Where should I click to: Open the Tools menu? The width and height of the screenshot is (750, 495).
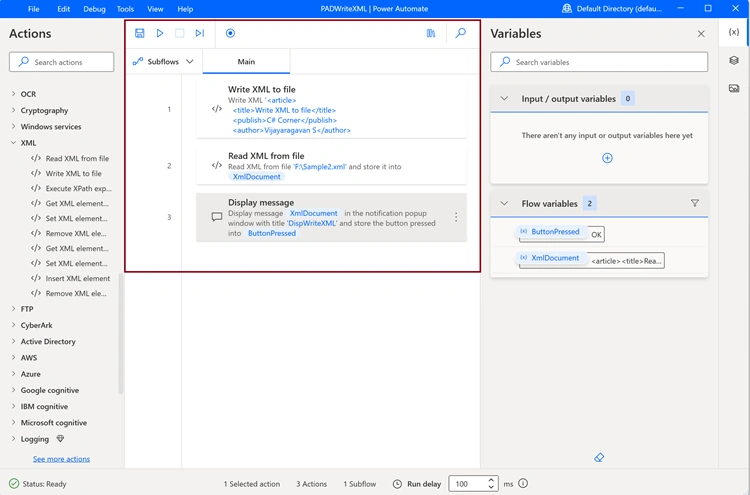(x=125, y=9)
